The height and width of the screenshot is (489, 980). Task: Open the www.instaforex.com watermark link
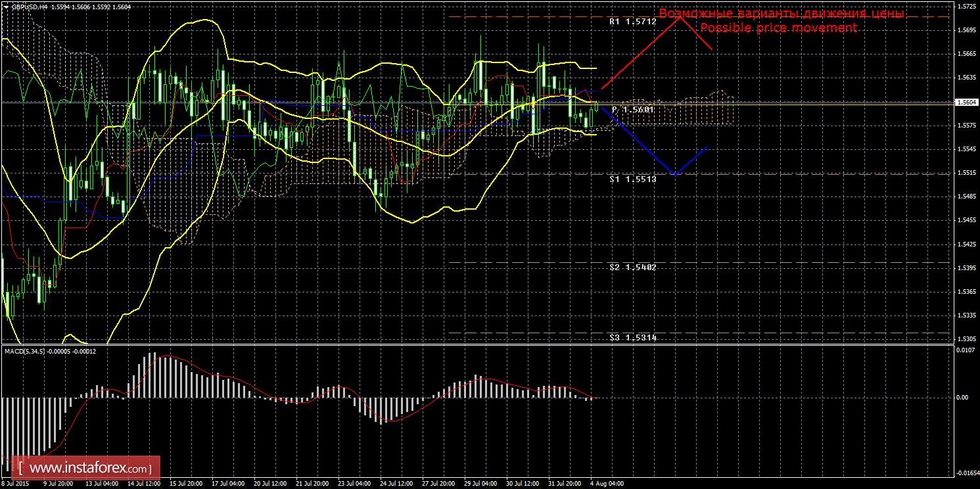[x=90, y=469]
